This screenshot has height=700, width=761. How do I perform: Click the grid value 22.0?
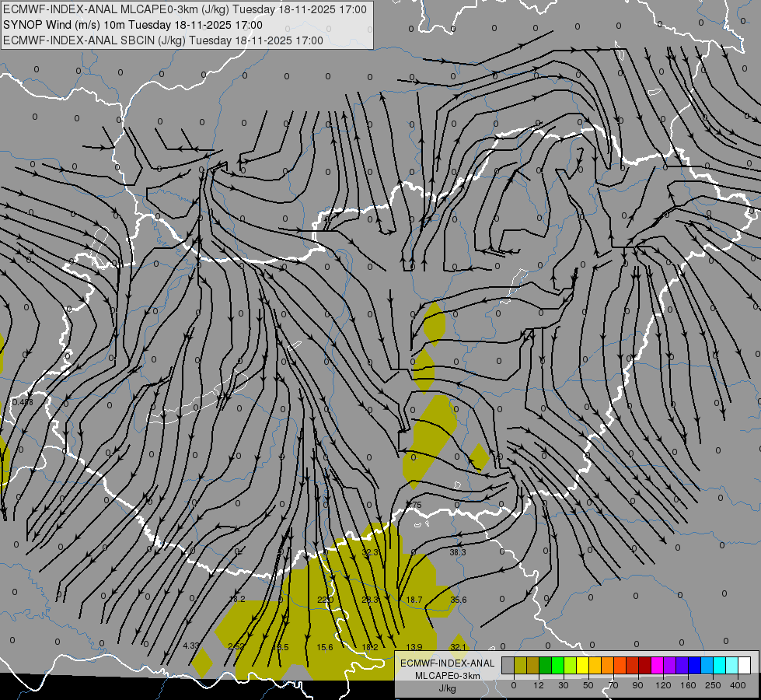[325, 600]
